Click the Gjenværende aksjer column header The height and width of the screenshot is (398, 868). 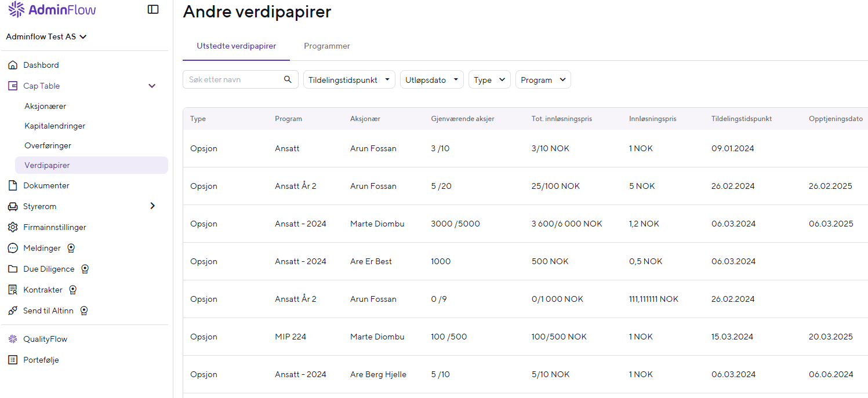pyautogui.click(x=463, y=119)
